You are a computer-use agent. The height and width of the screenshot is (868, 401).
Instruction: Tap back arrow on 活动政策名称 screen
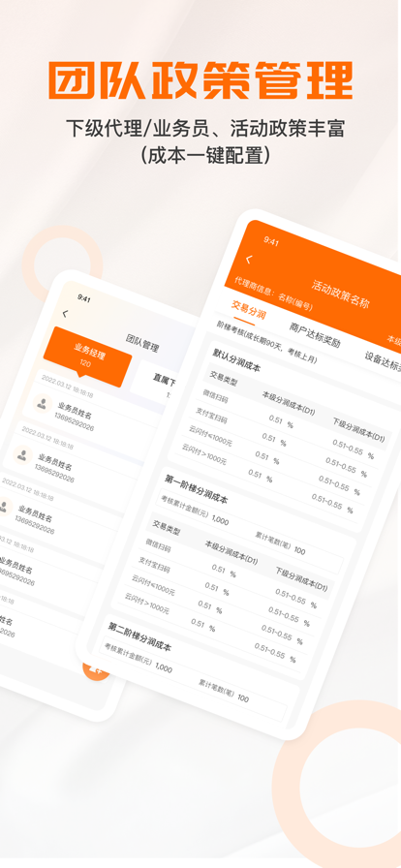(x=249, y=259)
